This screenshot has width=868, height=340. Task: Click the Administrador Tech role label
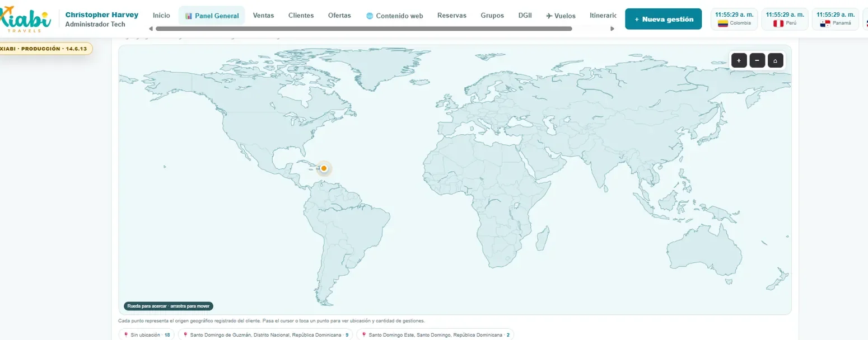click(x=95, y=25)
